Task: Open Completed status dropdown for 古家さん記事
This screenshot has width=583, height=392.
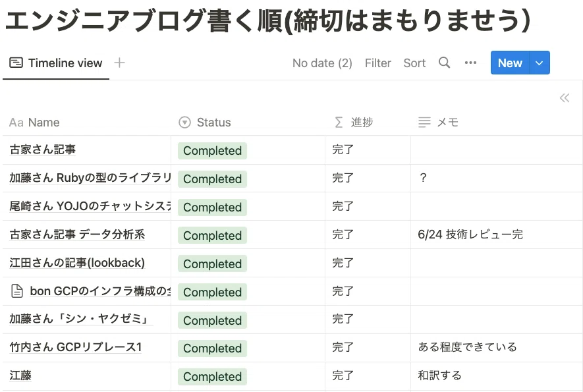Action: pos(212,151)
